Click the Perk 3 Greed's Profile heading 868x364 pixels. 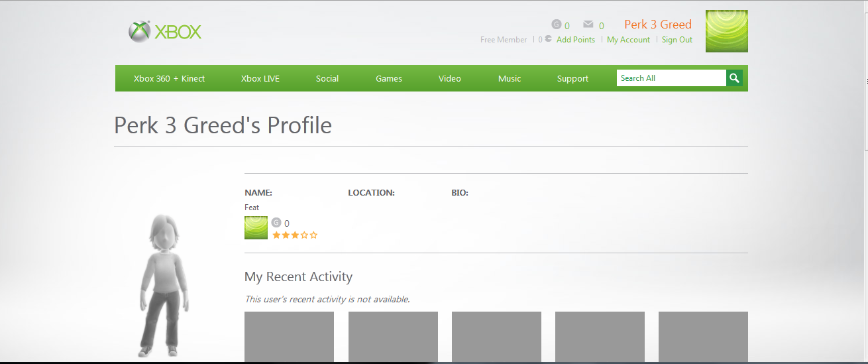coord(223,125)
